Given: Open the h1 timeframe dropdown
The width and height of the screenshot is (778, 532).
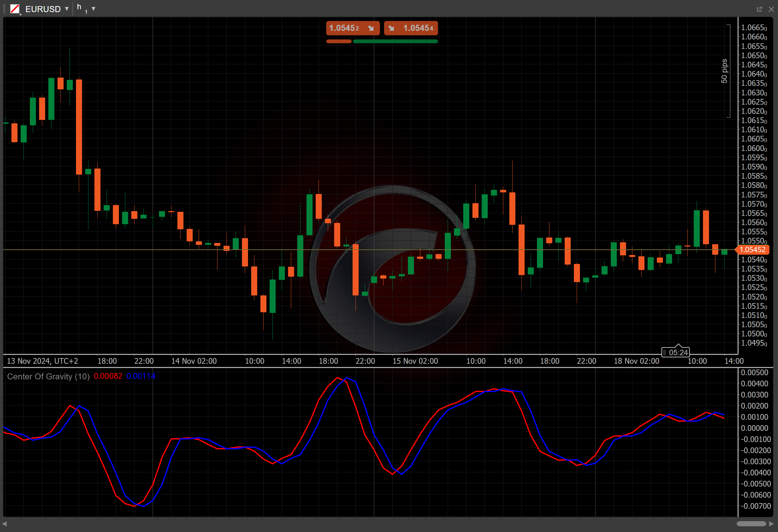Looking at the screenshot, I should pos(93,9).
